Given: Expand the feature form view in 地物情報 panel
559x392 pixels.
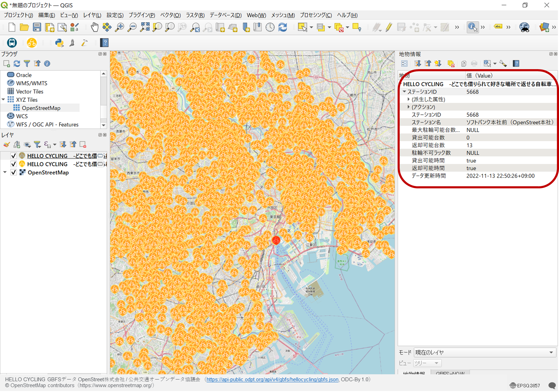Looking at the screenshot, I should click(405, 63).
